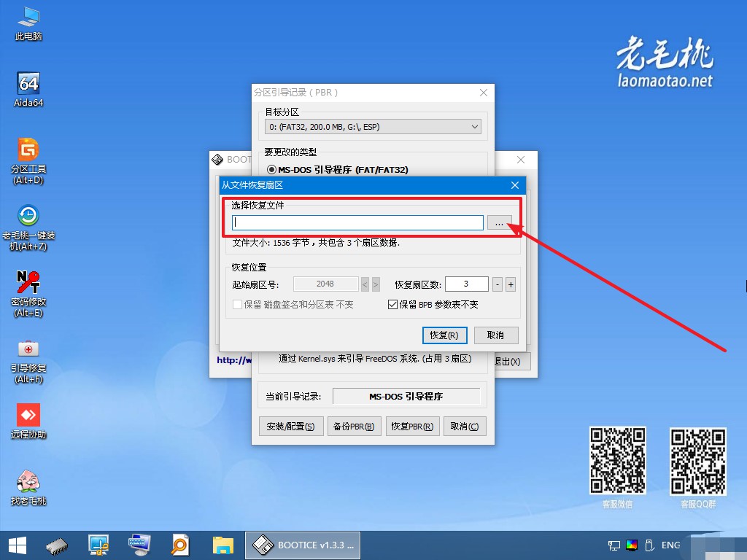Open the 此电脑 desktop icon
This screenshot has height=560, width=747.
click(x=28, y=24)
